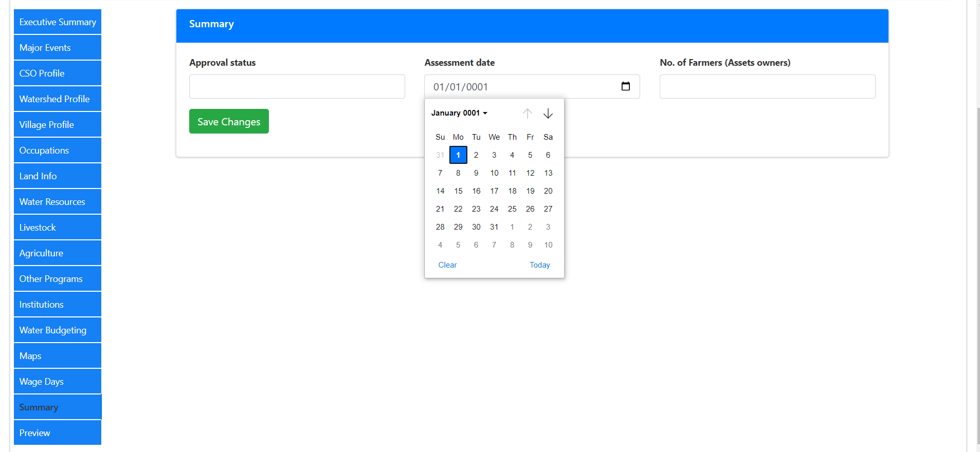Image resolution: width=980 pixels, height=452 pixels.
Task: Pick the greyed previous-month day 31
Action: (440, 155)
